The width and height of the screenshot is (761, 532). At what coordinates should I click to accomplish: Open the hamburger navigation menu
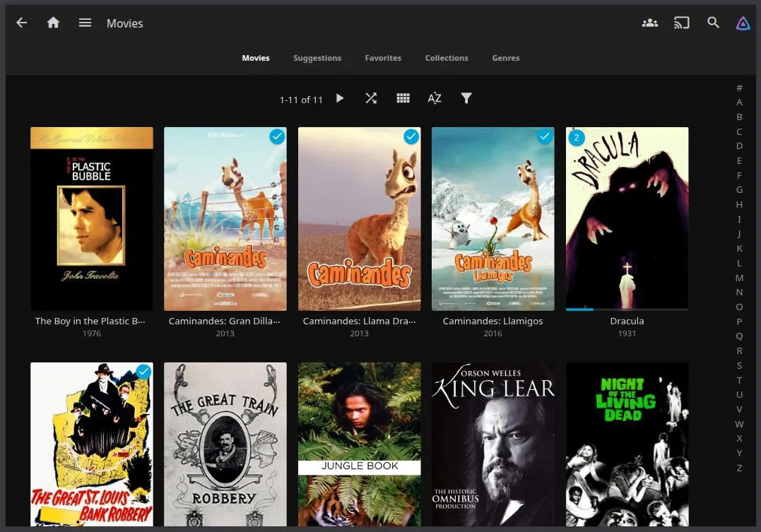click(x=85, y=23)
